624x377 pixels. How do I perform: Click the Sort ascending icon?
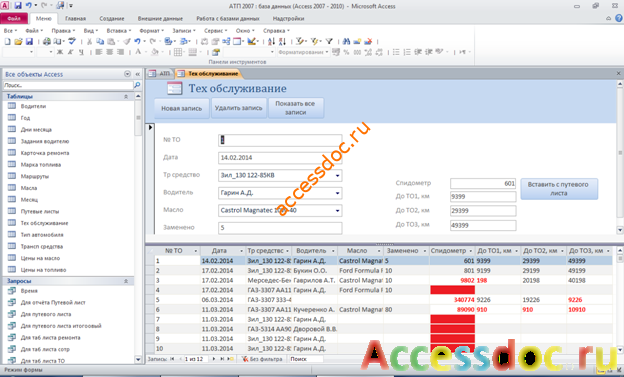(x=271, y=41)
